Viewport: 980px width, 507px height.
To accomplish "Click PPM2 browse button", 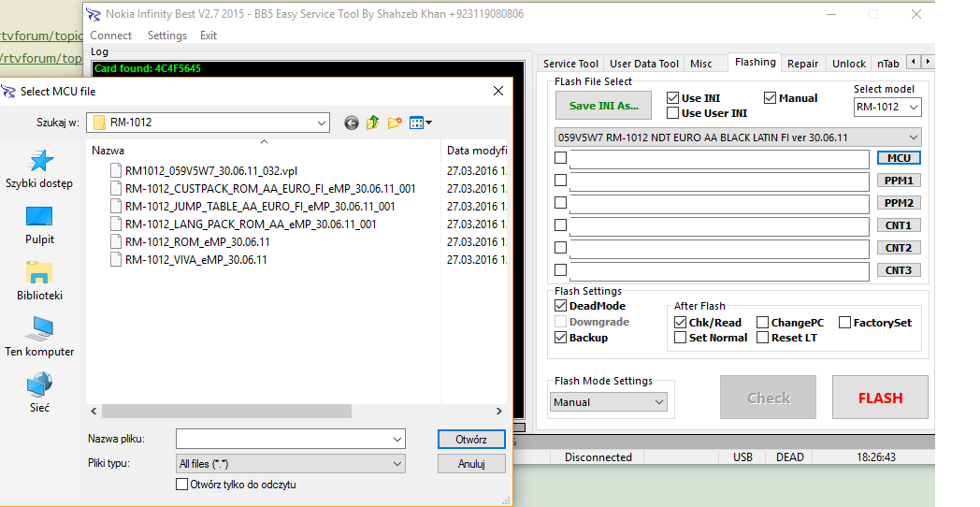I will tap(899, 203).
